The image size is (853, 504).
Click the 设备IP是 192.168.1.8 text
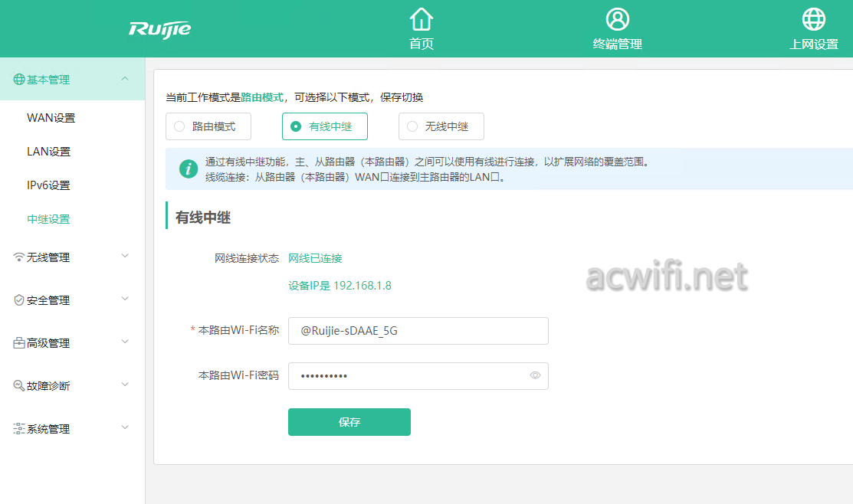[340, 286]
